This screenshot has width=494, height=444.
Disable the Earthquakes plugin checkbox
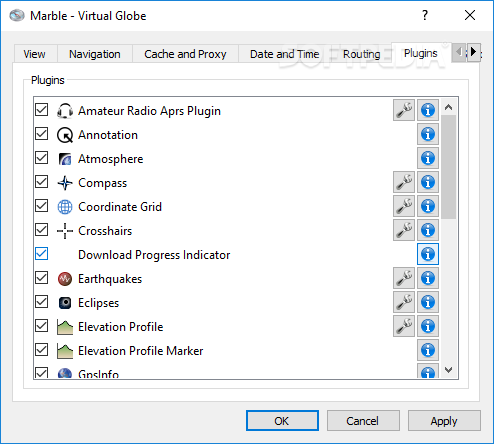pos(42,278)
